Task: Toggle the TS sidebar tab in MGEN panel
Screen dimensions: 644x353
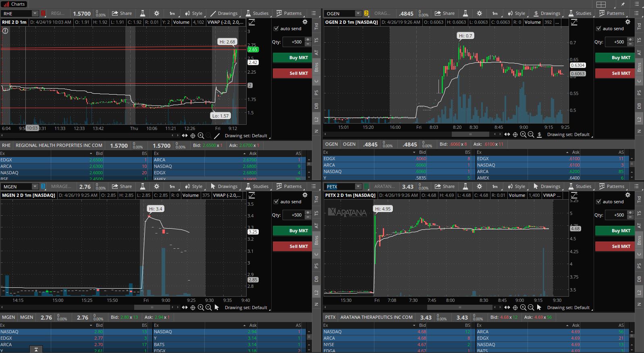Action: pos(316,213)
